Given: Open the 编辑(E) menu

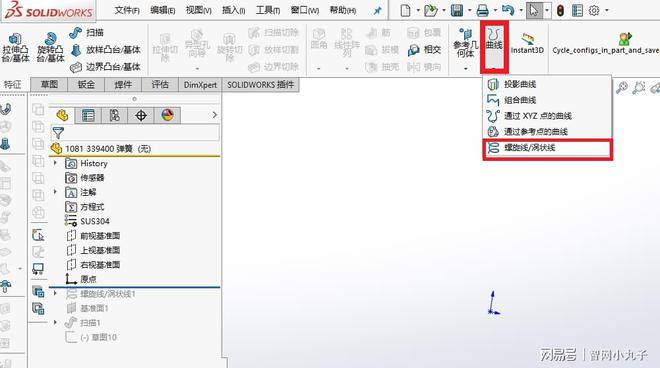Looking at the screenshot, I should [x=162, y=10].
